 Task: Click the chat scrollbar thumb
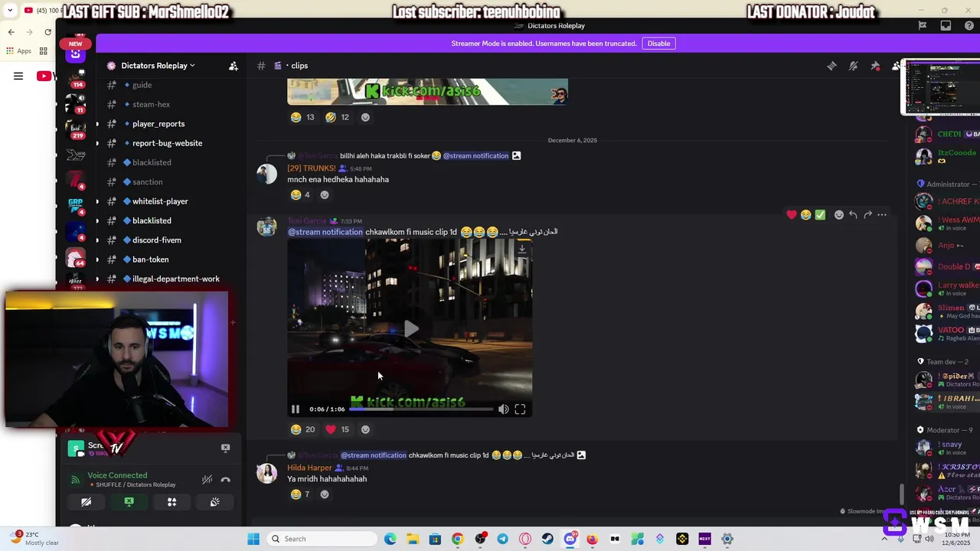(901, 494)
